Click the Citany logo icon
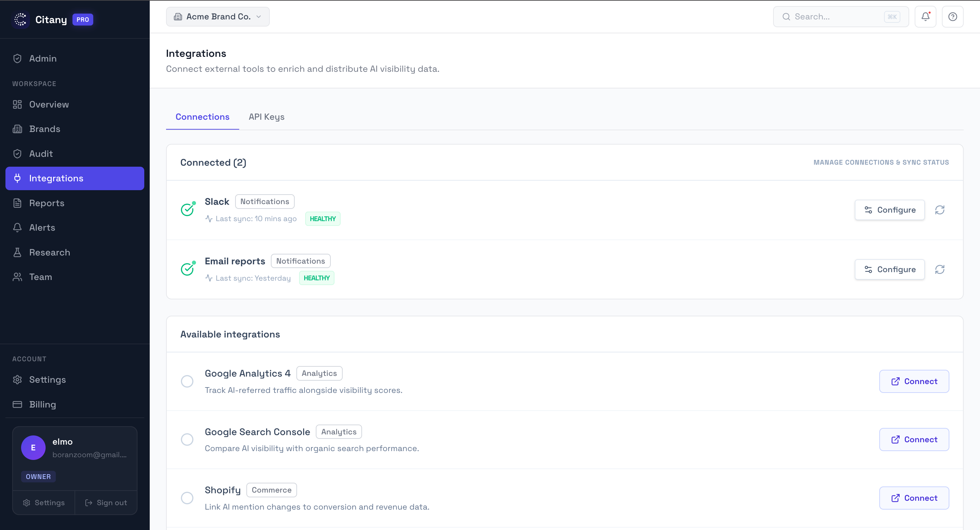The height and width of the screenshot is (530, 980). [x=20, y=19]
